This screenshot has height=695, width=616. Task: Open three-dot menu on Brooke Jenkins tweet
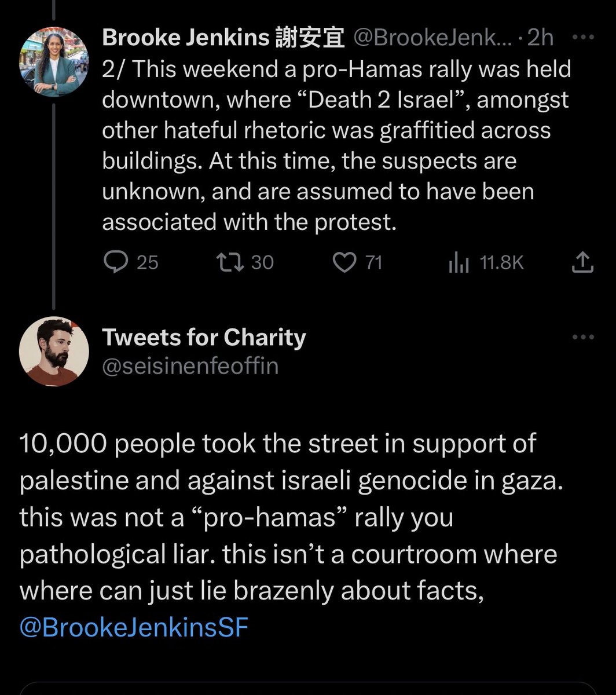(x=582, y=38)
